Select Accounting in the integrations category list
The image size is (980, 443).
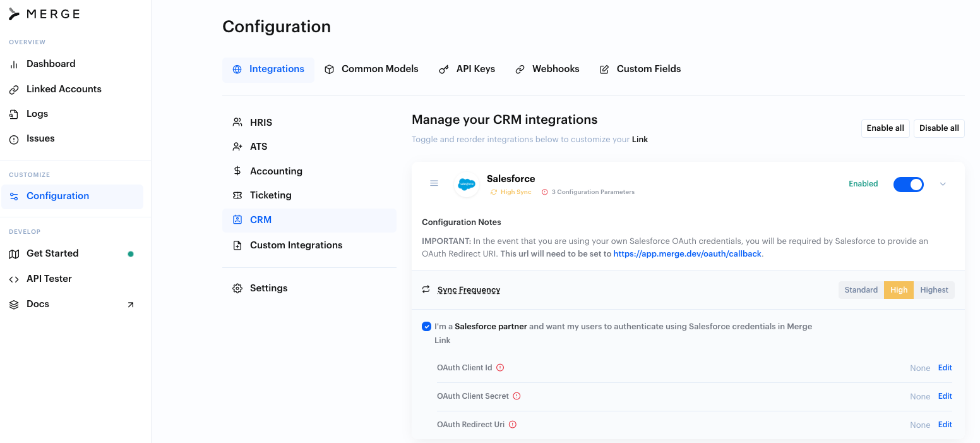coord(276,171)
